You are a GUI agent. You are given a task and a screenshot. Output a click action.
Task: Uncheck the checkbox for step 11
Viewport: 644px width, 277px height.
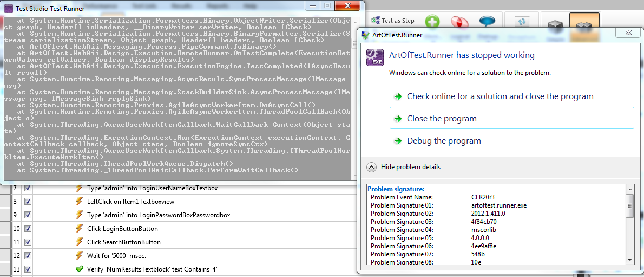28,242
